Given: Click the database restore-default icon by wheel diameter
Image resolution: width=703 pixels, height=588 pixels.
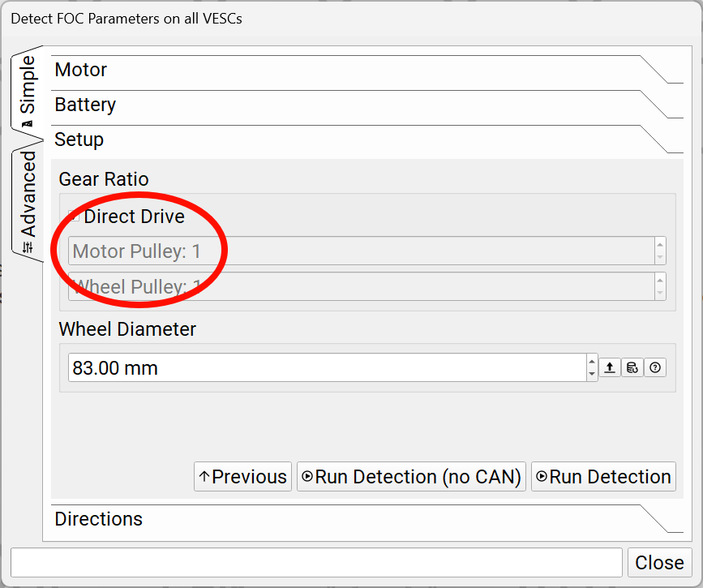Looking at the screenshot, I should point(632,367).
